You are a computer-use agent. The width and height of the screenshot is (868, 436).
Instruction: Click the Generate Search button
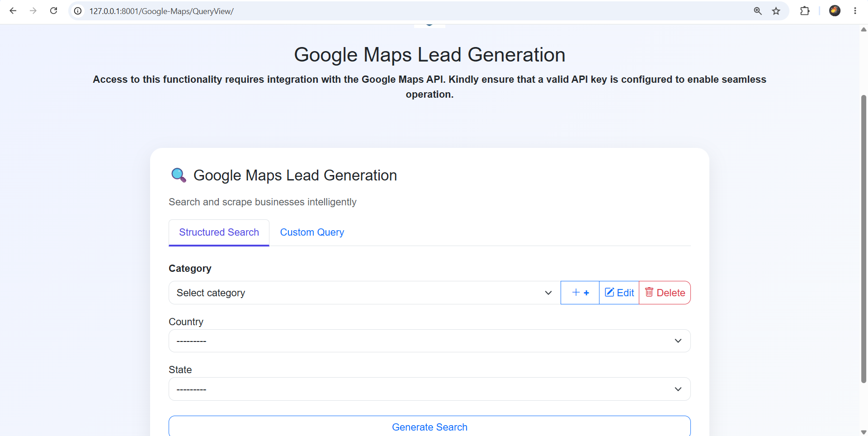coord(429,427)
